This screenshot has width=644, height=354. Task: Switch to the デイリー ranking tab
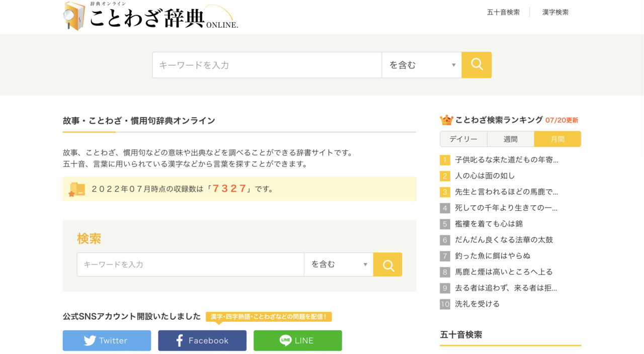pos(463,139)
